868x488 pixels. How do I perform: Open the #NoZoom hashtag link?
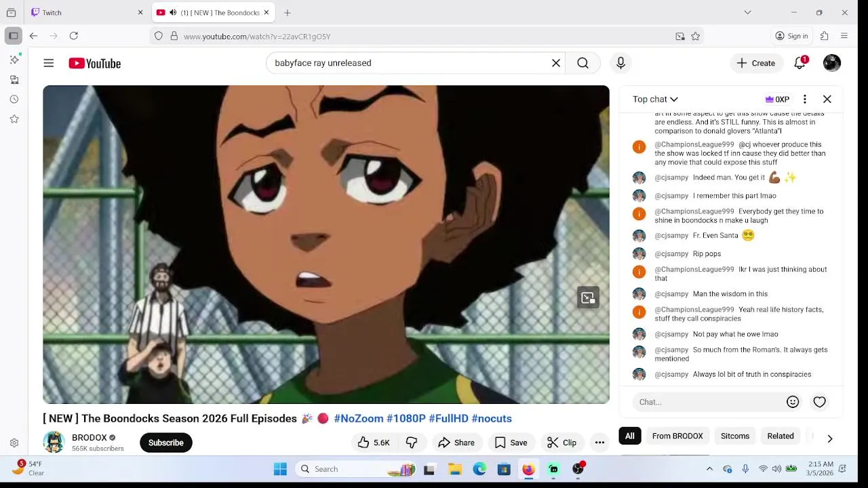click(358, 419)
